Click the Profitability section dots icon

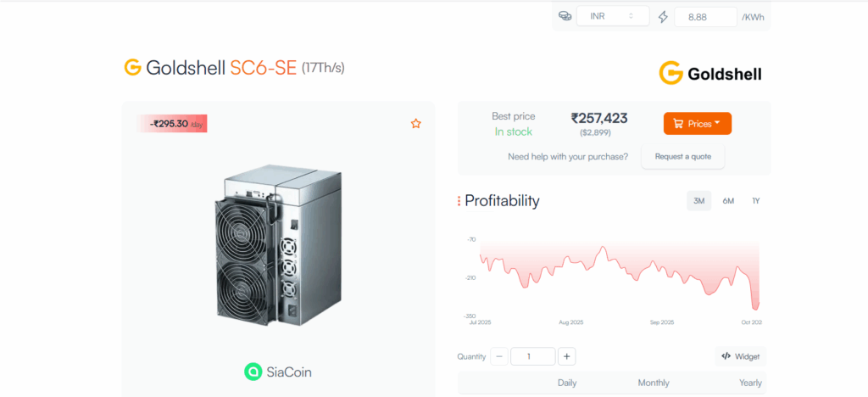point(459,201)
